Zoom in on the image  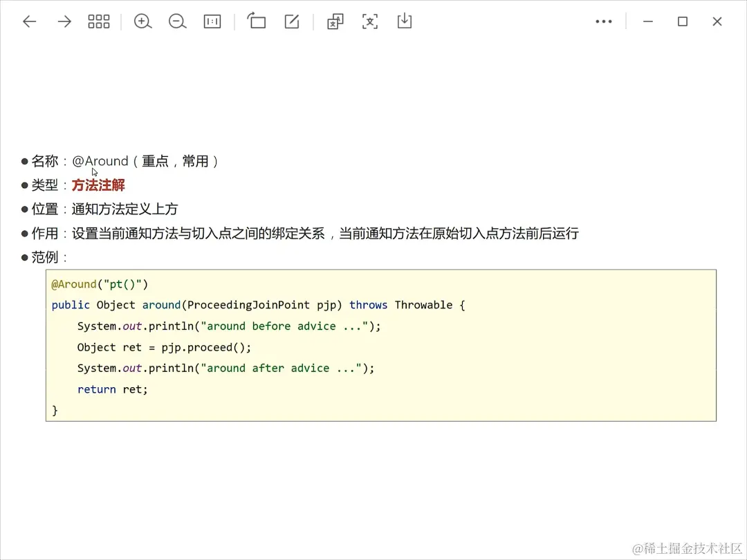point(142,21)
